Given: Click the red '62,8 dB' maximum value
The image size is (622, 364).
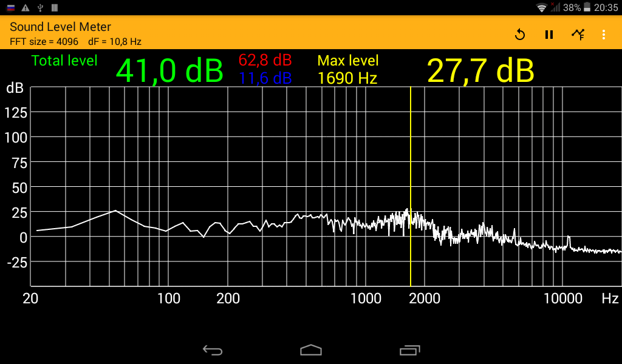Looking at the screenshot, I should click(265, 60).
